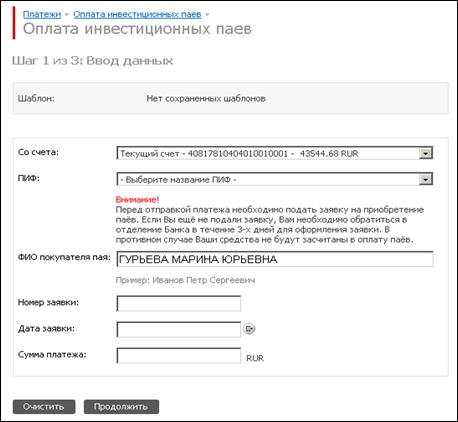
Task: Click the page title Оплата инвестиционных паев
Action: pos(137,29)
